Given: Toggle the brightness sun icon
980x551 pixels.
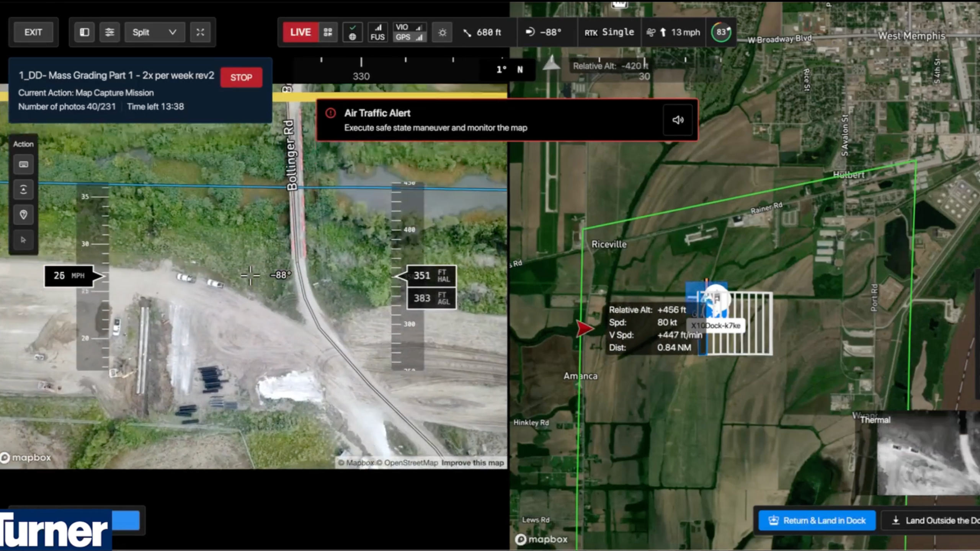Looking at the screenshot, I should coord(442,32).
